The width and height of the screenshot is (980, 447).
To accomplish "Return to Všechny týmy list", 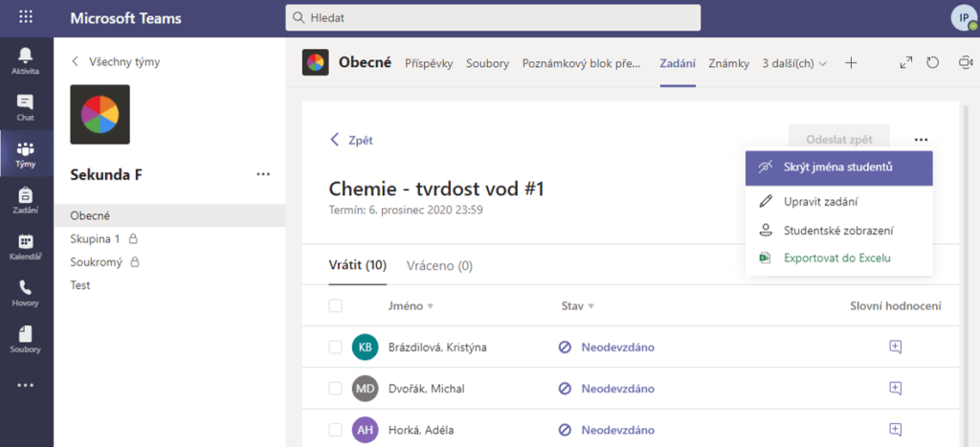I will click(116, 61).
